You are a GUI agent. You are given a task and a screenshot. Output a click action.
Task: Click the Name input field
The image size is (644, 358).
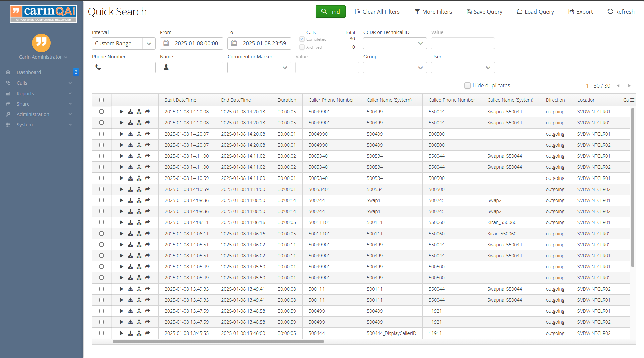point(191,67)
